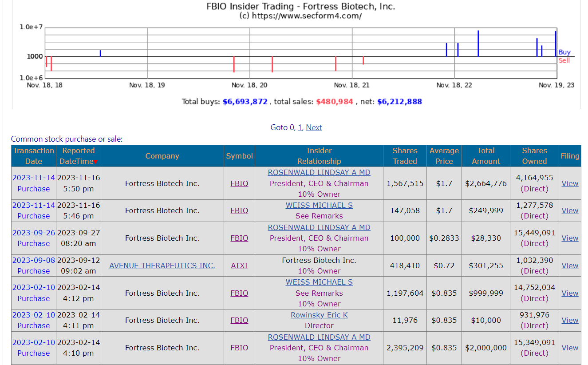View filing for the Rowinsky $10,000 purchase
588x365 pixels.
point(570,320)
